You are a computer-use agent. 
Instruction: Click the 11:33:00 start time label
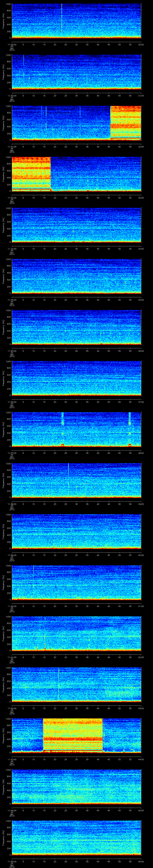point(12,249)
